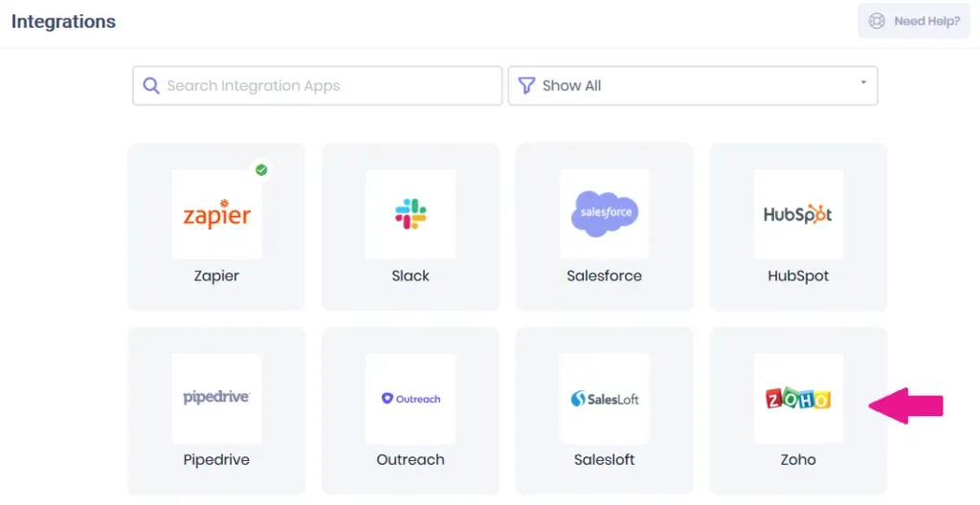Expand the filter dropdown arrow

pyautogui.click(x=863, y=82)
